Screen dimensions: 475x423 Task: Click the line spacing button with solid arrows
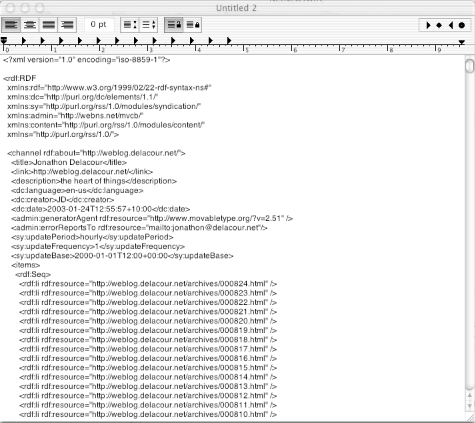coord(130,25)
